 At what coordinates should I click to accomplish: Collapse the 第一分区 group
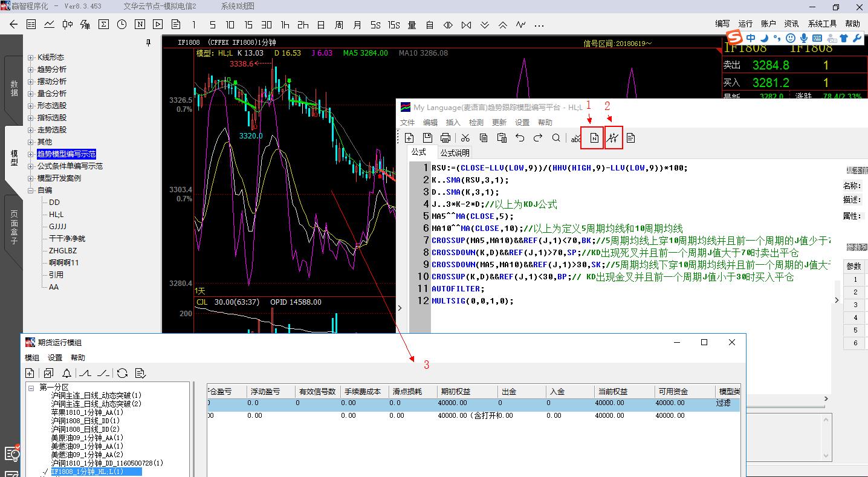pos(31,387)
